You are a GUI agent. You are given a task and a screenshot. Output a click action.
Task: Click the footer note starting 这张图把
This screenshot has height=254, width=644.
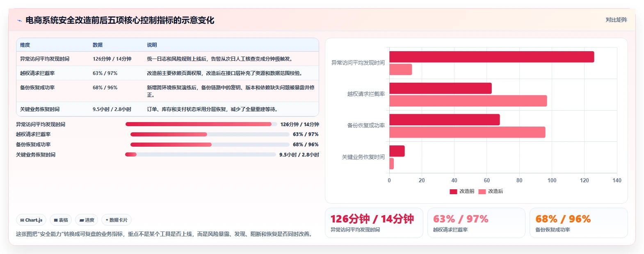point(165,234)
